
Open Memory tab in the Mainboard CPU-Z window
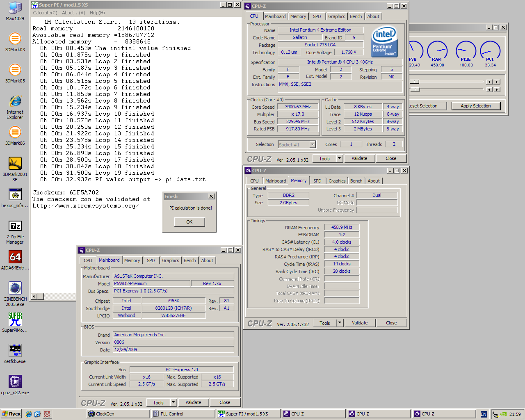pyautogui.click(x=132, y=260)
